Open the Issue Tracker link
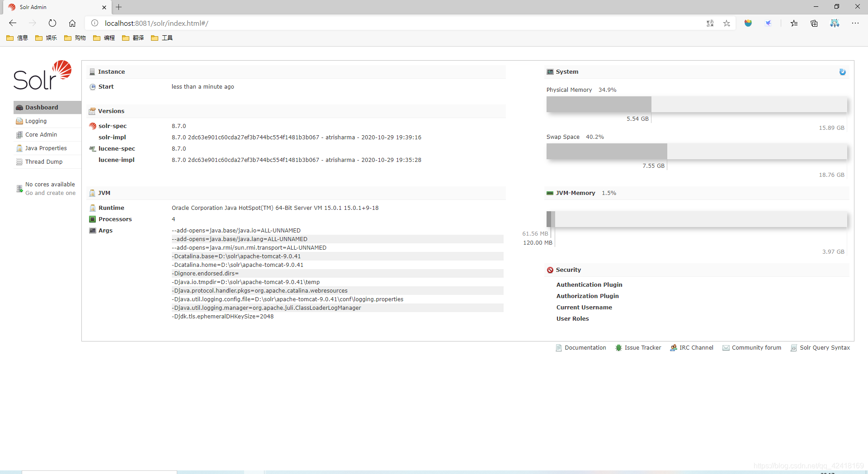 pos(638,347)
